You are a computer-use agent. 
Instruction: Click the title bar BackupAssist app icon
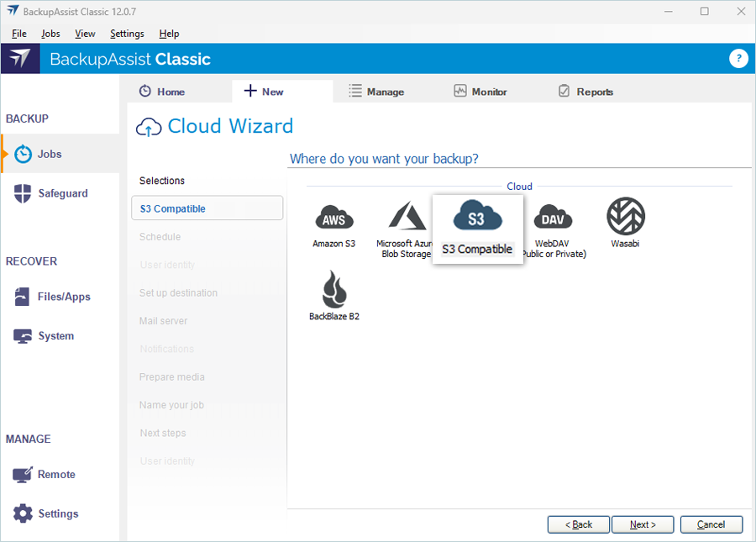pyautogui.click(x=13, y=11)
